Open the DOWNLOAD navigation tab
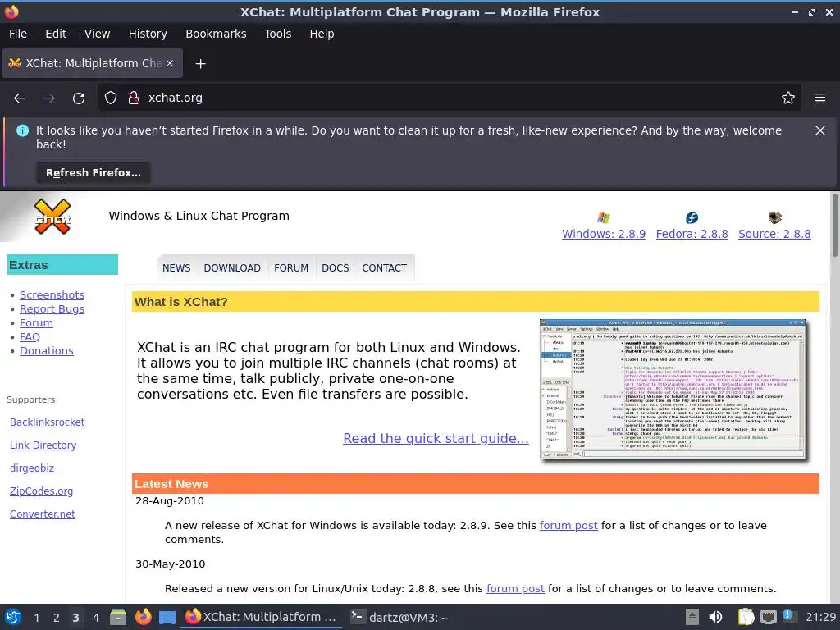The image size is (840, 630). pos(232,268)
